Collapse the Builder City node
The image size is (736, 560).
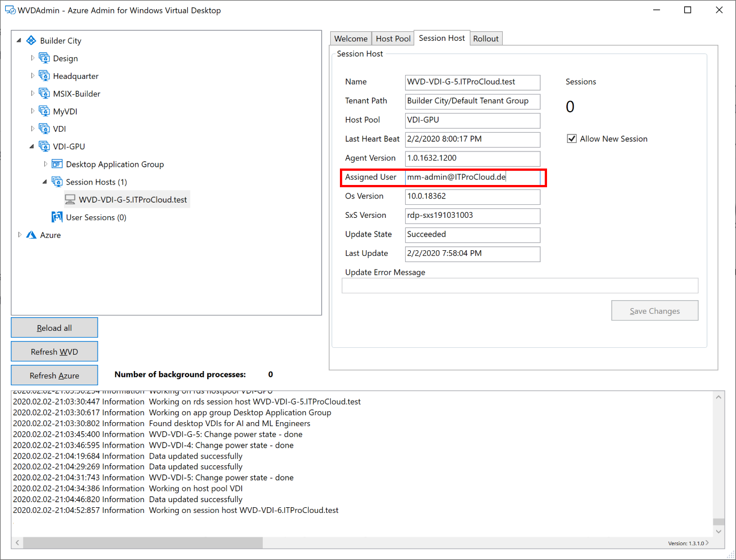coord(19,41)
